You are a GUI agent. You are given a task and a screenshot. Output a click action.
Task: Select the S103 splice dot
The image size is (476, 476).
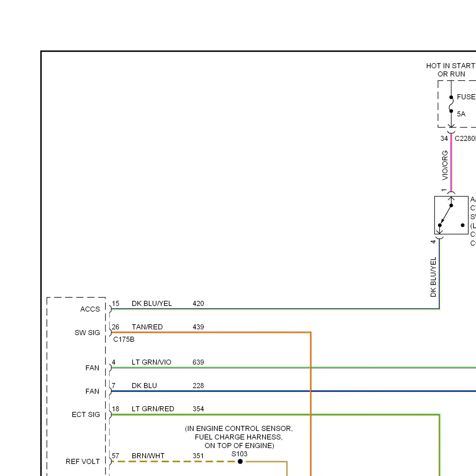coord(240,461)
